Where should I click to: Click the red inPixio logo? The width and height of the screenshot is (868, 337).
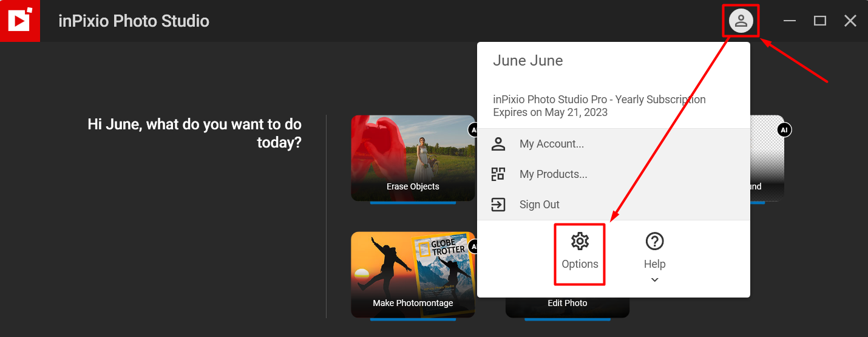(19, 21)
